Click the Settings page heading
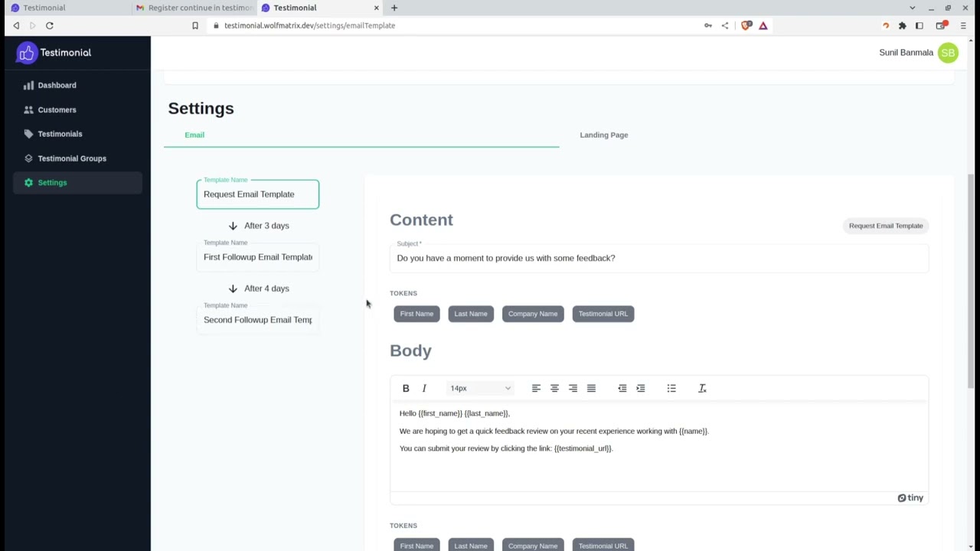This screenshot has width=980, height=551. [x=201, y=109]
